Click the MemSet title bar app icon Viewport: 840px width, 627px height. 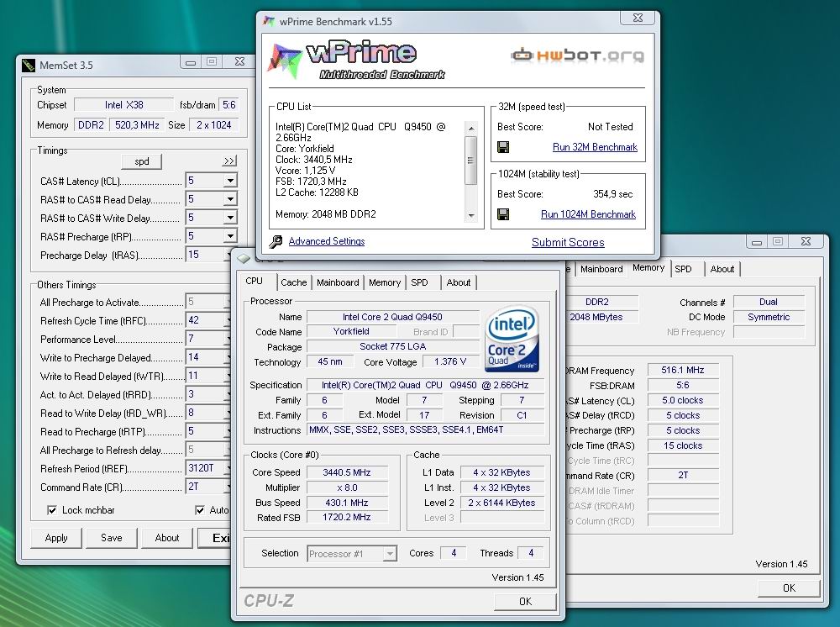tap(29, 66)
